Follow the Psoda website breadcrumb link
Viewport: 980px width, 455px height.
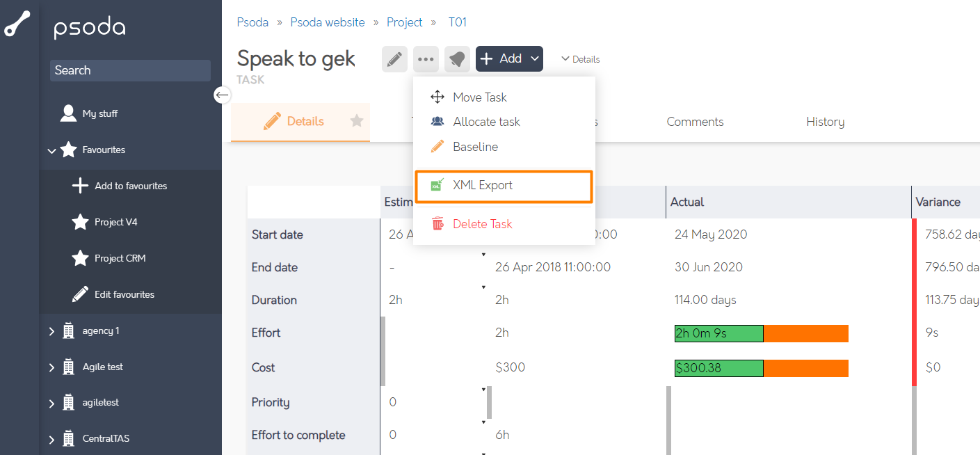328,22
